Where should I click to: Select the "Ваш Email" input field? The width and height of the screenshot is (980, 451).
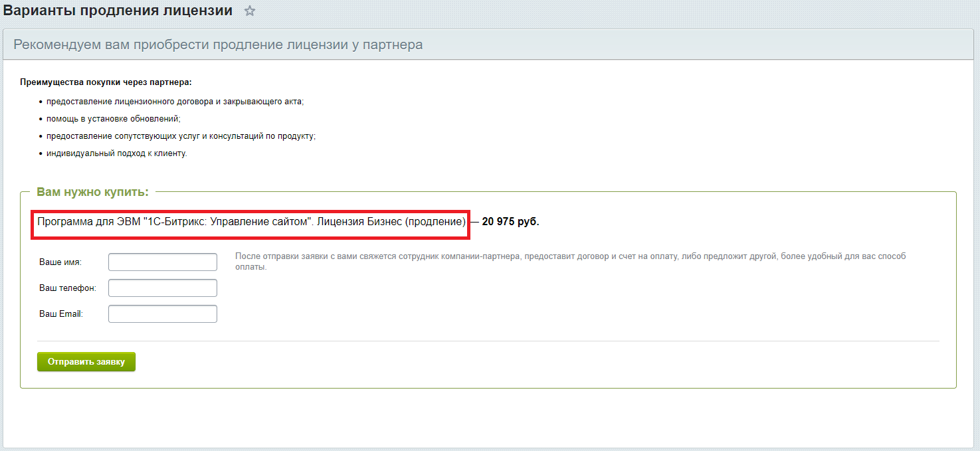(162, 314)
